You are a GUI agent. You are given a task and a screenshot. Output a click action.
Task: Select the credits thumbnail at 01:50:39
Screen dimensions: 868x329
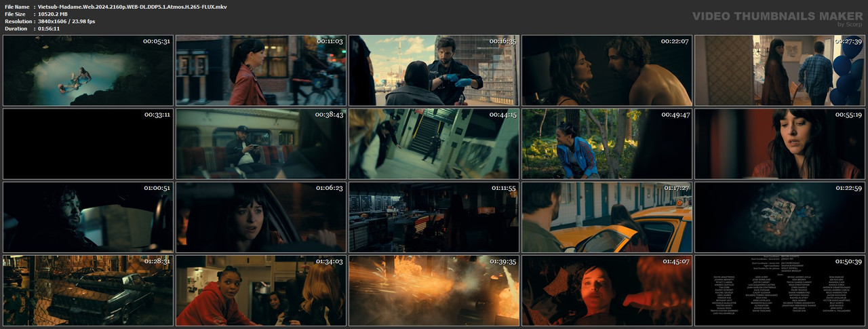[780, 290]
